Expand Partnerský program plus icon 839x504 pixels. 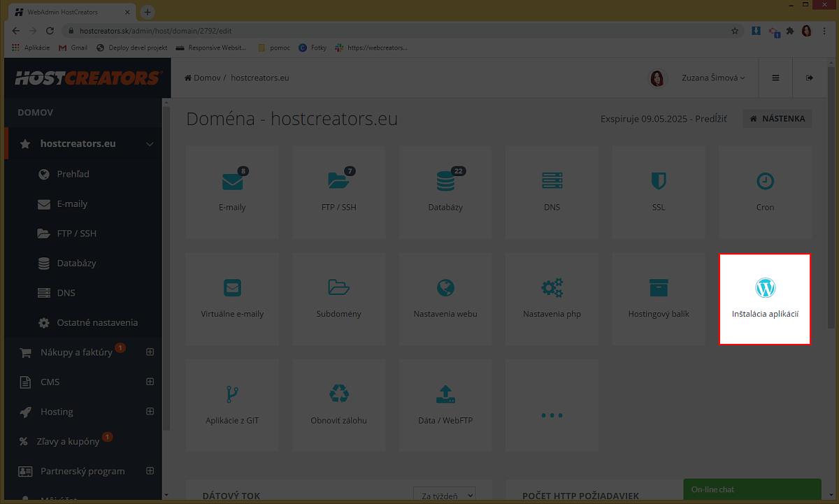[150, 471]
